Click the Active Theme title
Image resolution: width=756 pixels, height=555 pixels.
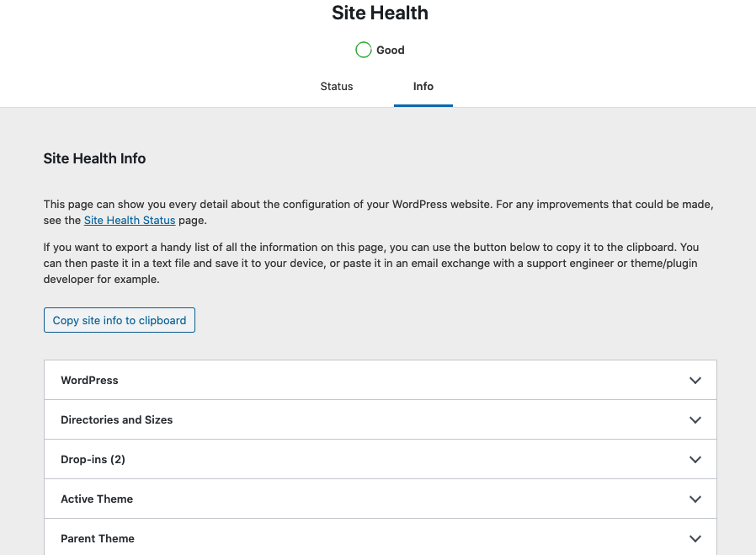pyautogui.click(x=97, y=499)
